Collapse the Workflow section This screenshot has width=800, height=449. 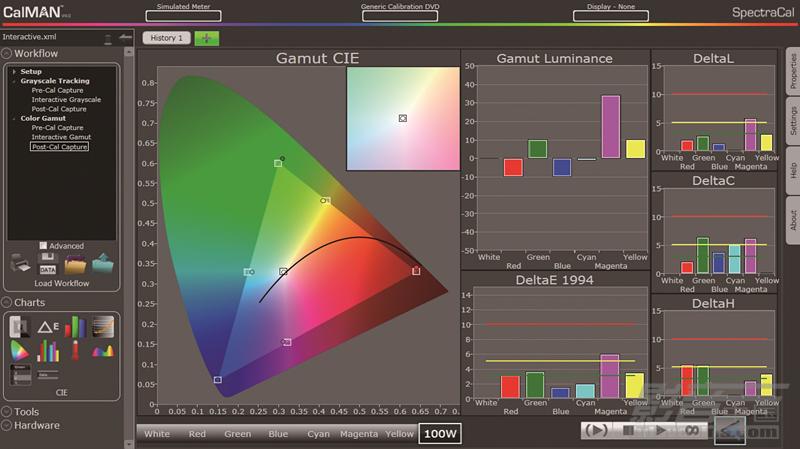click(7, 54)
